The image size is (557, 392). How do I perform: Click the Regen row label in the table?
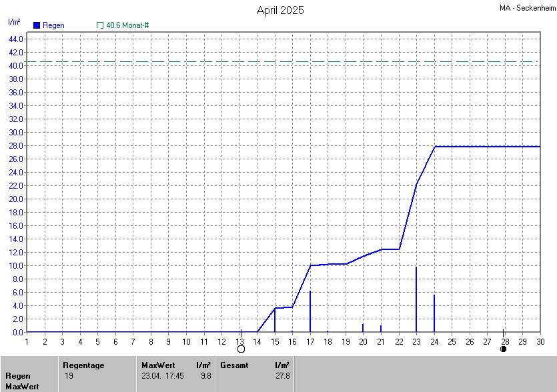[18, 376]
